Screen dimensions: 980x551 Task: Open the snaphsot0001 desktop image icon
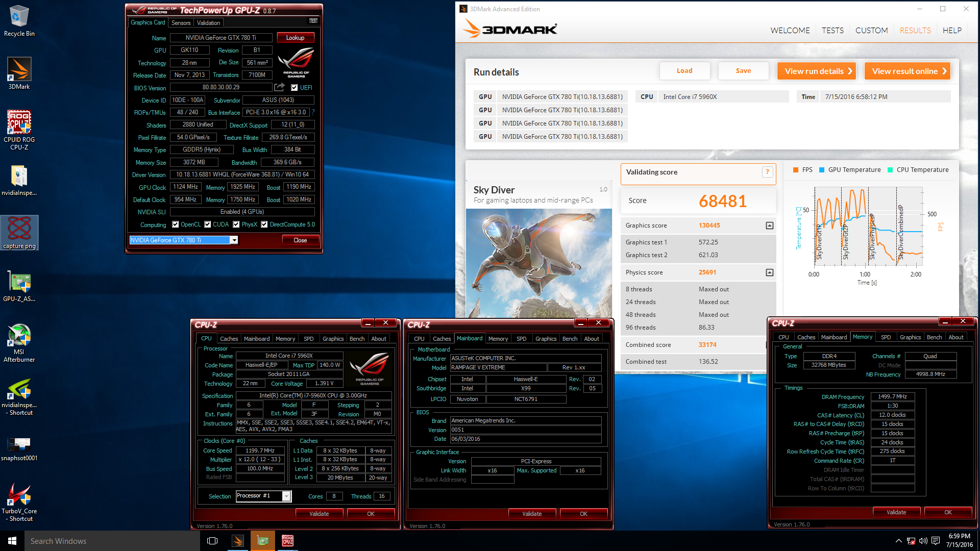coord(19,448)
